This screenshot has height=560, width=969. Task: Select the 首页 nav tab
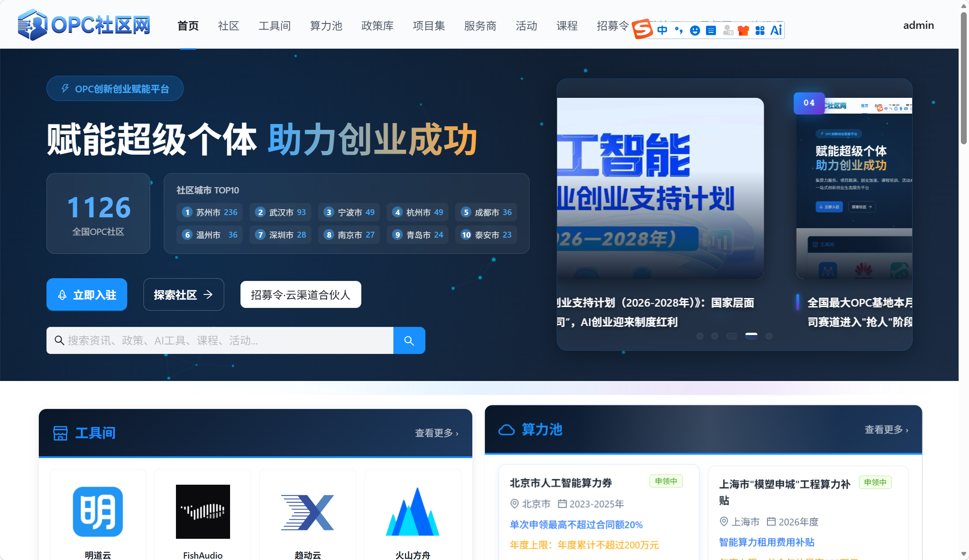click(188, 26)
